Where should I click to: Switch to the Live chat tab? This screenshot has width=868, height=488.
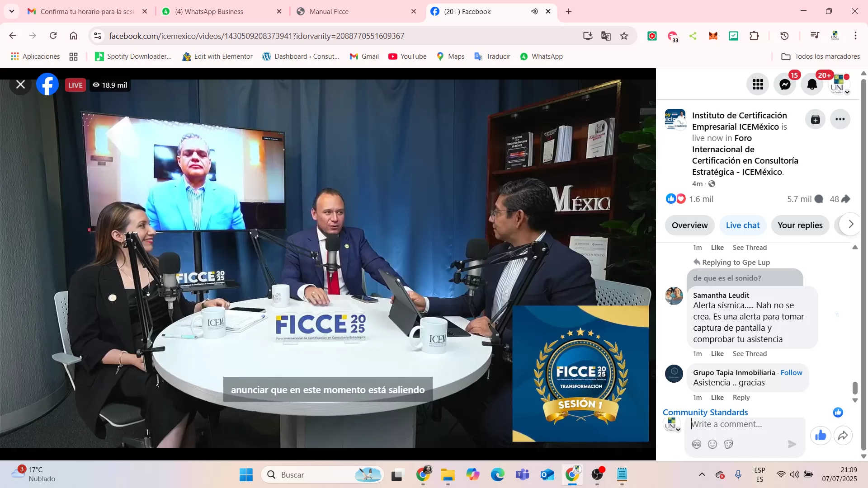(x=742, y=225)
